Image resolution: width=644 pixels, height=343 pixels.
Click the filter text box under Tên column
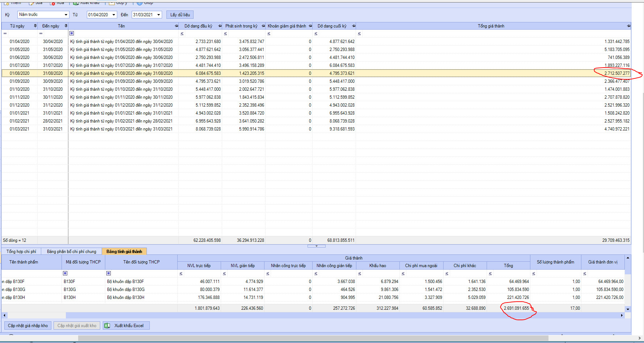click(126, 33)
